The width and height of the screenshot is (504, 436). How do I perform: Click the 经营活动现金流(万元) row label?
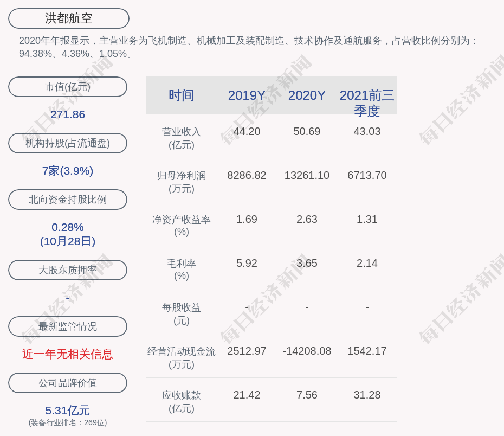[x=182, y=358]
